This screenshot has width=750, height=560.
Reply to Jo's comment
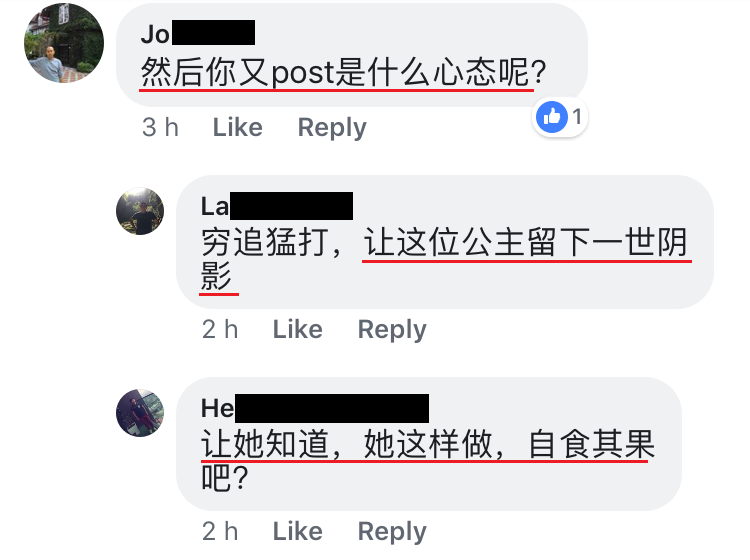(332, 128)
